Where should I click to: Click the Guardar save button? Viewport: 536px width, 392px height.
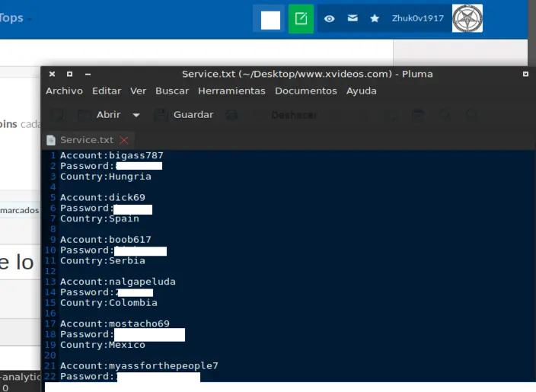[193, 115]
